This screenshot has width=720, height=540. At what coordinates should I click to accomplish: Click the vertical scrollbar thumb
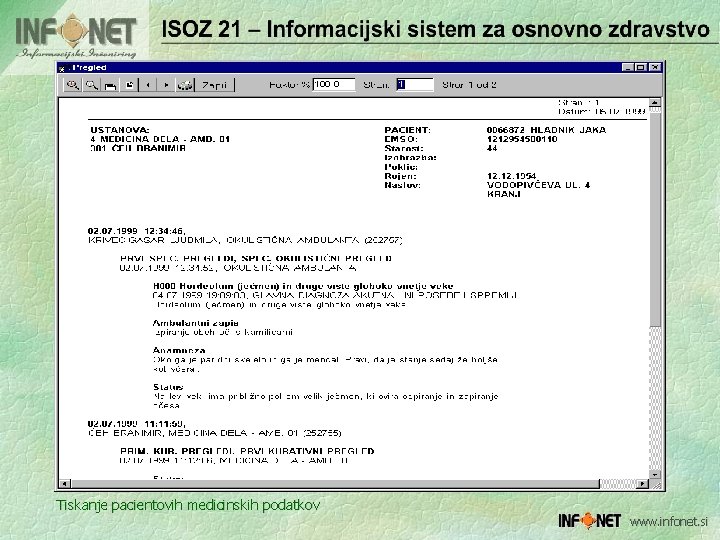[655, 219]
